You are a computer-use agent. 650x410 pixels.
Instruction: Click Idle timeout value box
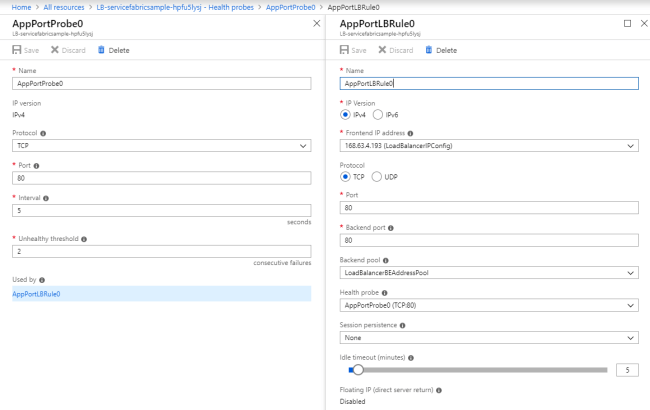[627, 370]
